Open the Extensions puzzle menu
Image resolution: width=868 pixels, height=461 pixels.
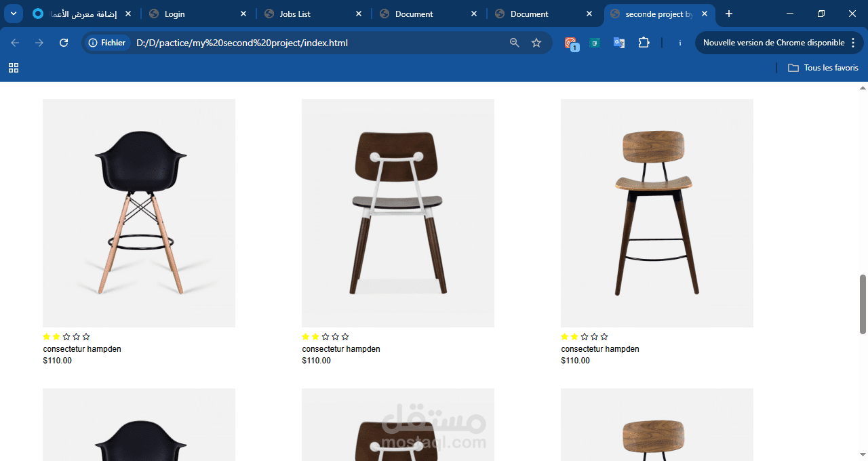(x=644, y=43)
